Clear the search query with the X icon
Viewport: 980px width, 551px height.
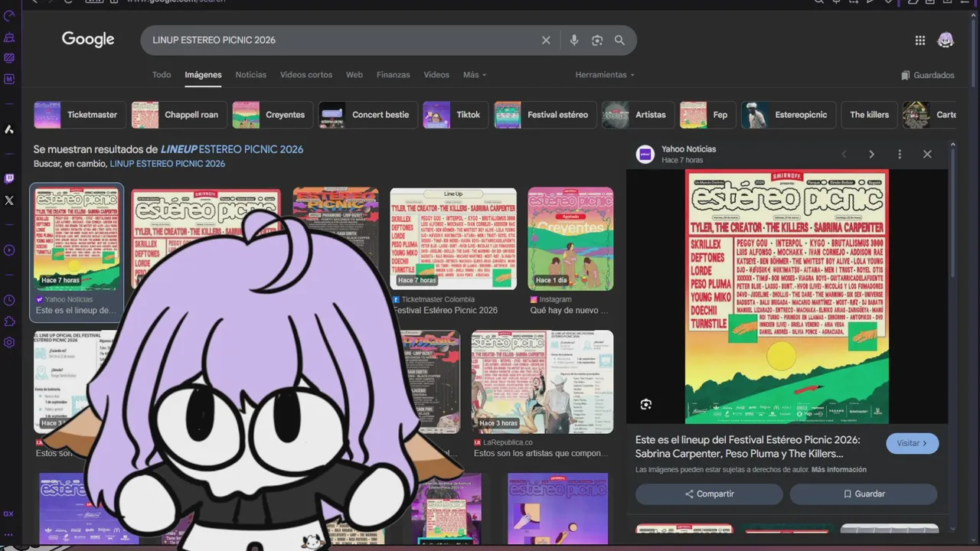[546, 41]
